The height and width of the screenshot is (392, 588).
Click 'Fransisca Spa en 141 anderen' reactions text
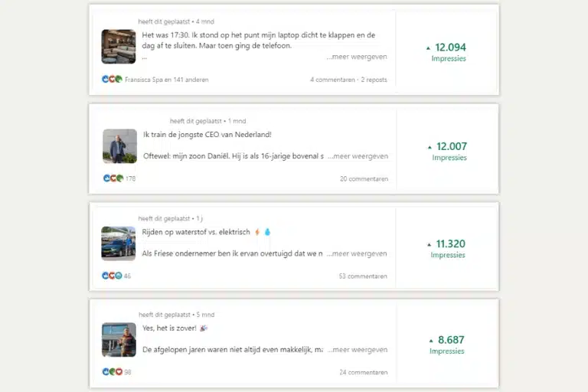point(166,80)
